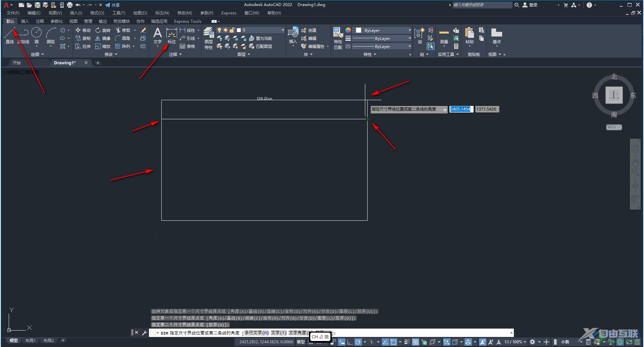Viewport: 644px width, 347px height.
Task: Toggle ortho mode in status bar
Action: tap(350, 342)
